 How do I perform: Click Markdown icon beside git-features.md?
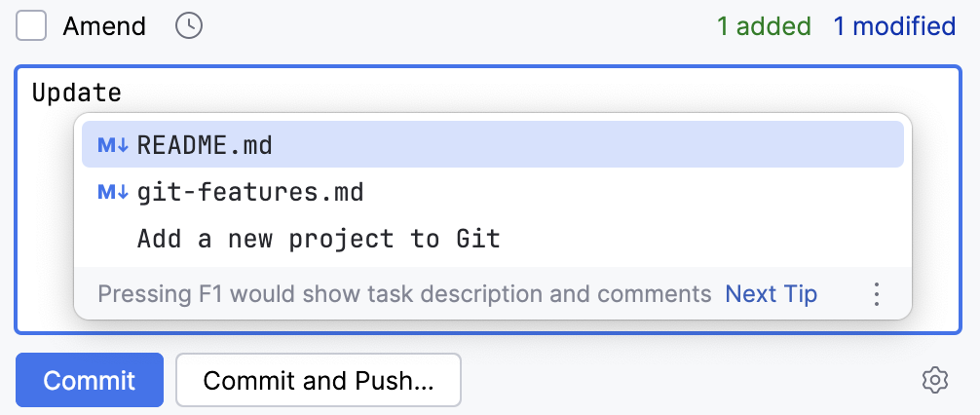tap(113, 192)
